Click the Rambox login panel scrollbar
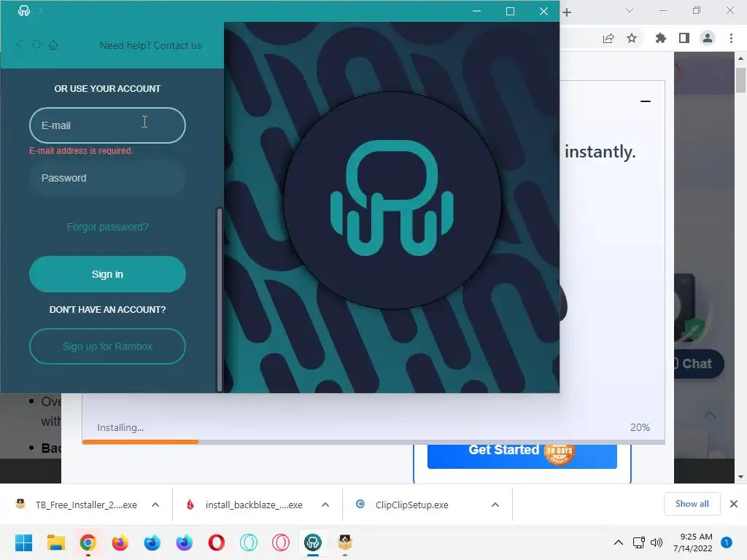This screenshot has width=747, height=560. (x=219, y=299)
